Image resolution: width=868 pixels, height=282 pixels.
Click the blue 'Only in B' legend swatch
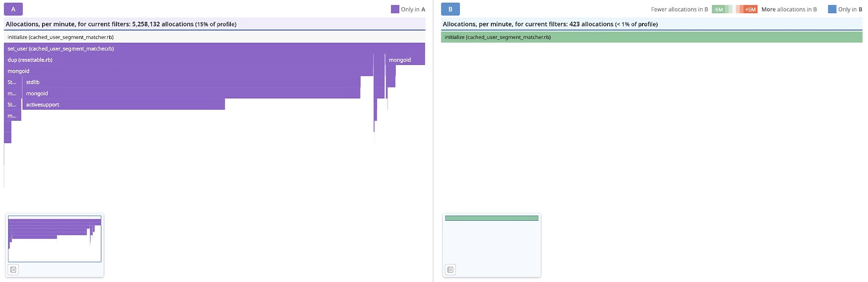pos(832,9)
